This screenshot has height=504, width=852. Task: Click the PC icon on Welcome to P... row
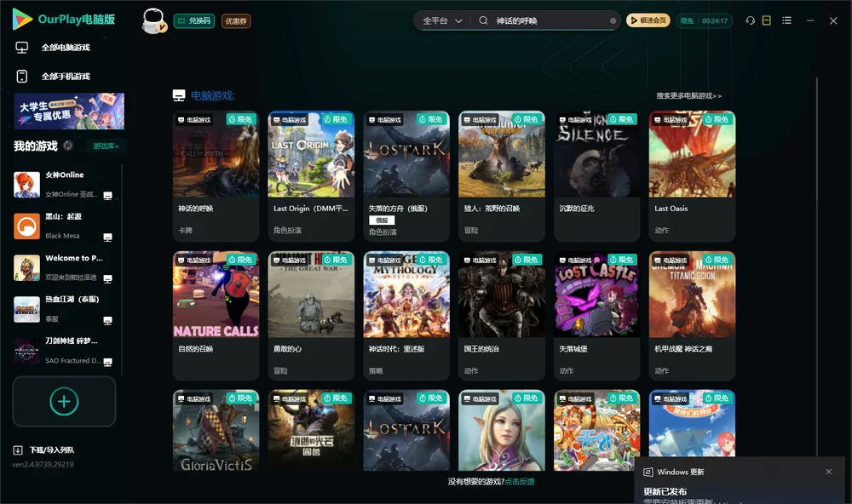click(107, 278)
